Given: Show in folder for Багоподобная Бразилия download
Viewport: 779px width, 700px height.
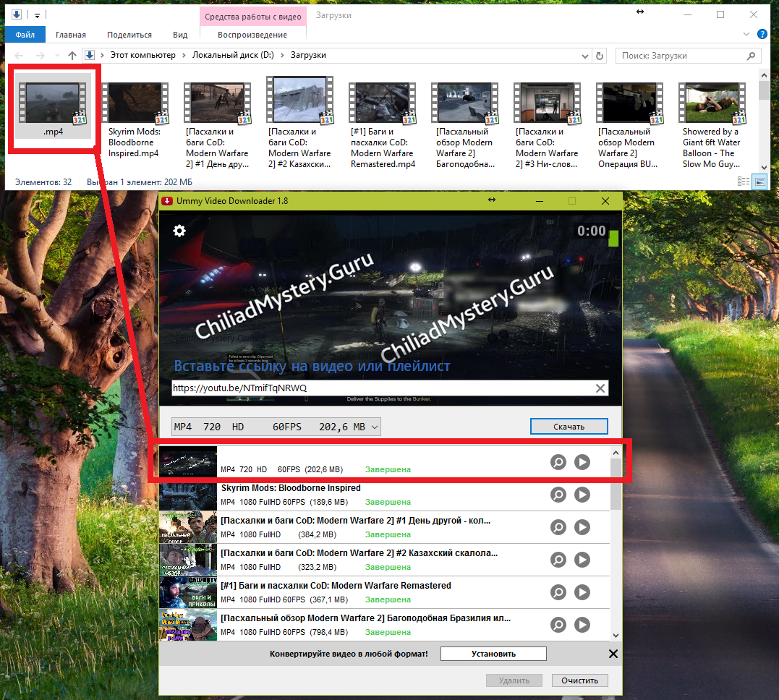Looking at the screenshot, I should point(558,625).
